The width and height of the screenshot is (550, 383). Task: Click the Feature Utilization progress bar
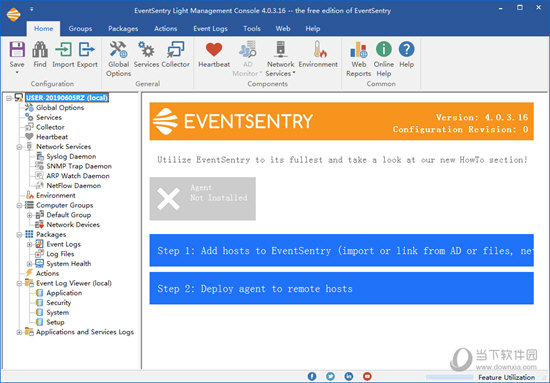coord(449,377)
